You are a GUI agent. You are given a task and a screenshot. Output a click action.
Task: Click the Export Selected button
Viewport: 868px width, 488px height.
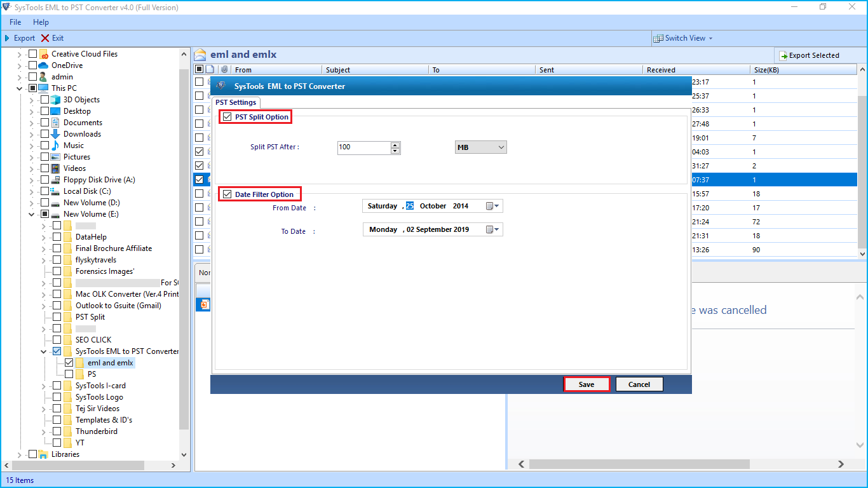pos(810,55)
